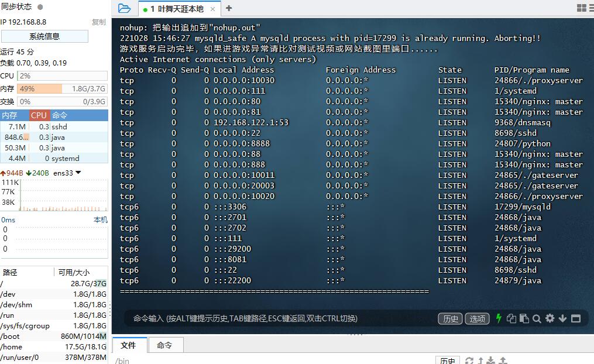Sort processes by CPU column
This screenshot has height=364, width=594.
click(39, 115)
